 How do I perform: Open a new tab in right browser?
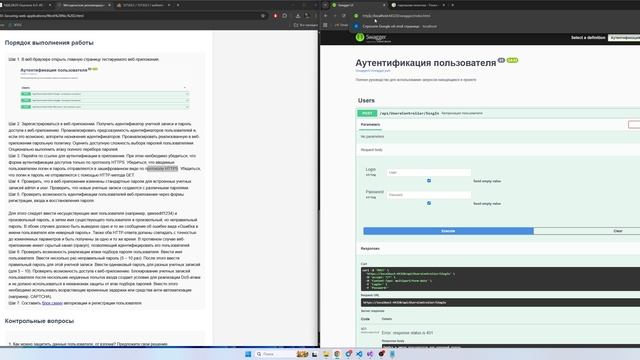pyautogui.click(x=453, y=5)
